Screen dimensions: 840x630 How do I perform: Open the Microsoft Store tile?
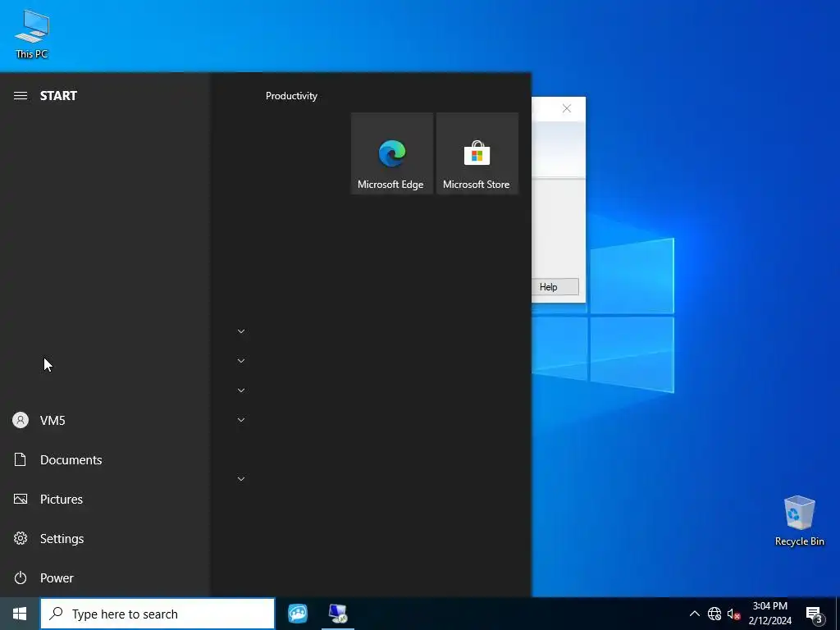(477, 153)
